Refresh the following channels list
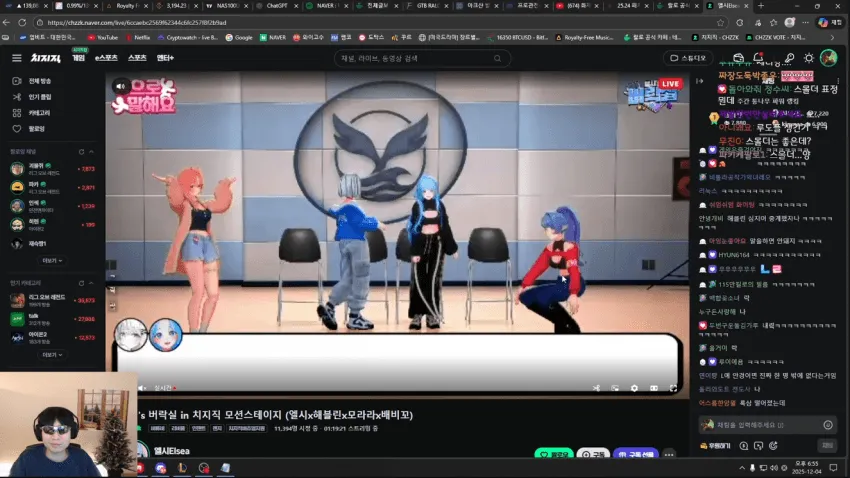The width and height of the screenshot is (850, 478). pyautogui.click(x=81, y=152)
